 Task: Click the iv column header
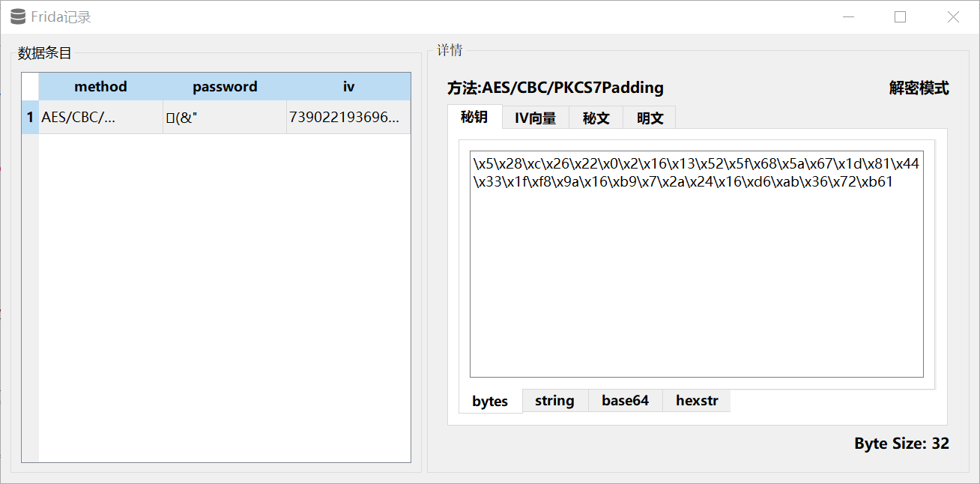[348, 87]
